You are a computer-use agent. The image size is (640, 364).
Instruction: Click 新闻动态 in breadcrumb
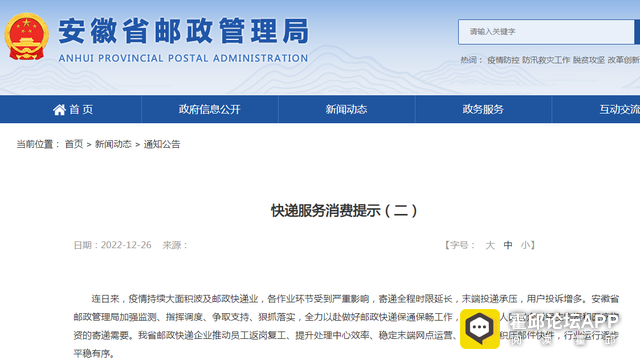pos(113,144)
